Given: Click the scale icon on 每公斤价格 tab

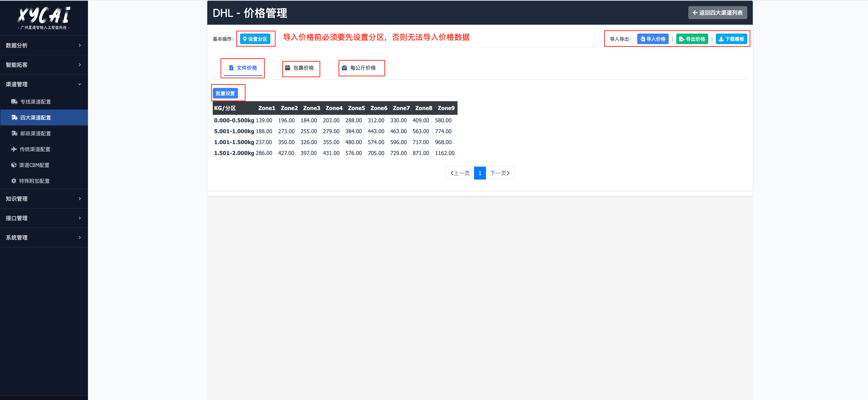Looking at the screenshot, I should click(x=344, y=68).
